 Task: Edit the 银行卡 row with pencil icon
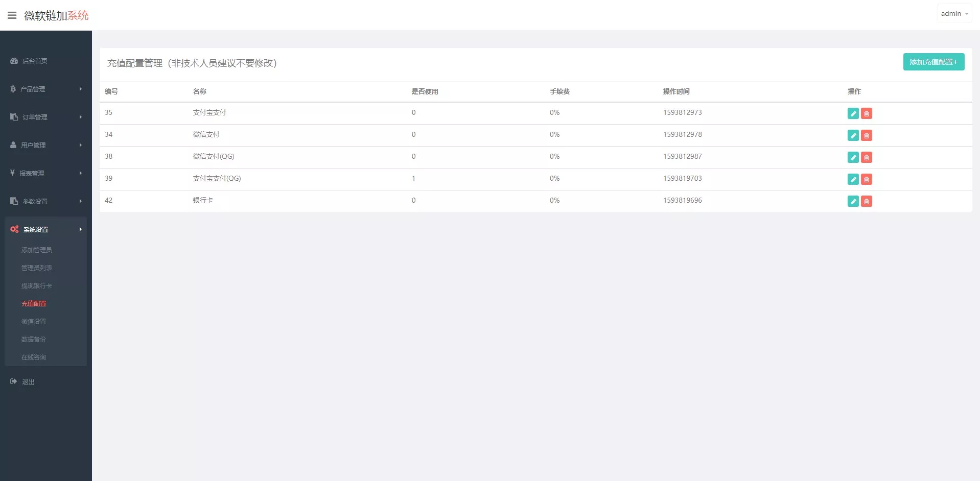(x=853, y=201)
